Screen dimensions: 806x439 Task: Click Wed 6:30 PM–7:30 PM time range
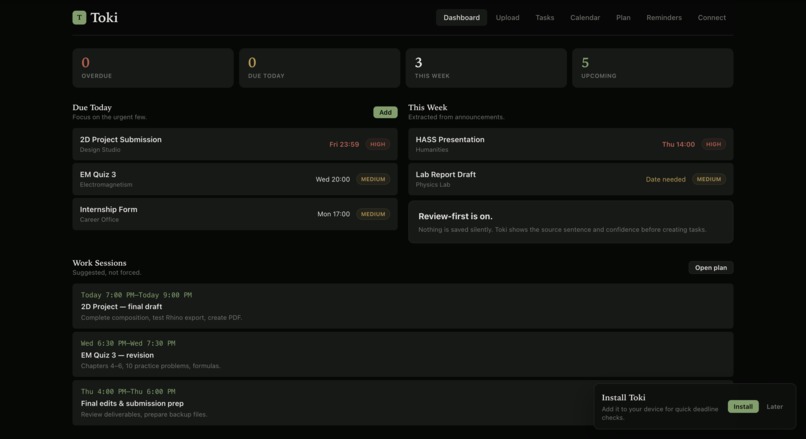point(128,343)
